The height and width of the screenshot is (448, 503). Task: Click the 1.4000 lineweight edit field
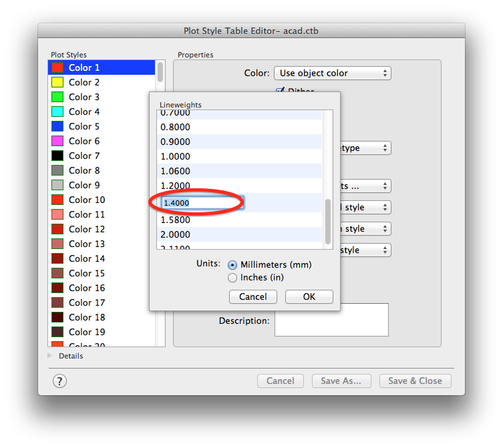[x=203, y=203]
